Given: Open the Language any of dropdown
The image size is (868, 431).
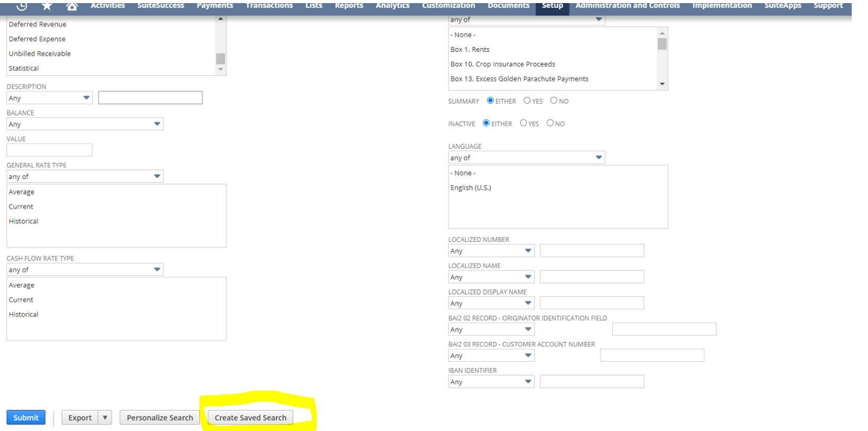Looking at the screenshot, I should 526,157.
